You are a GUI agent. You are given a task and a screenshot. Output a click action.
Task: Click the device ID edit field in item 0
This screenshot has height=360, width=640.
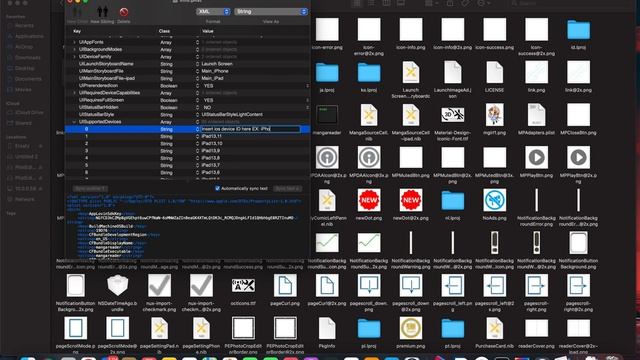(250, 129)
